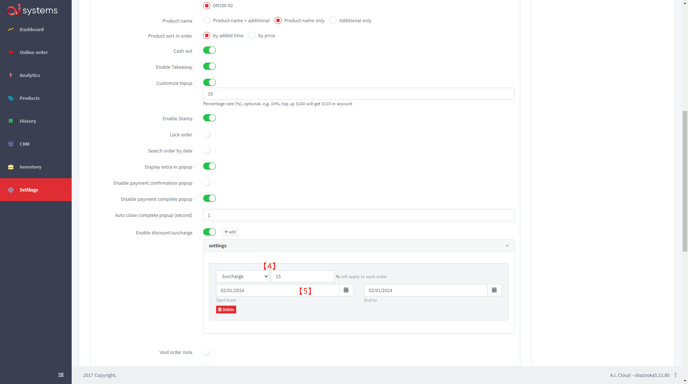Toggle the Enable Takeaway switch

209,66
